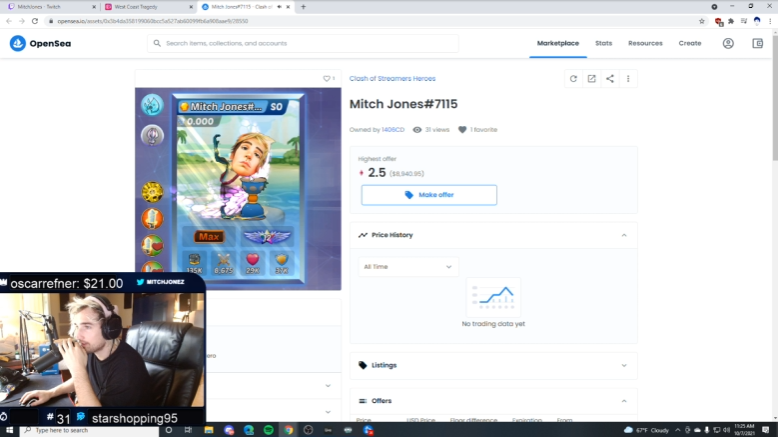Click the share icon for the NFT
The width and height of the screenshot is (778, 437).
click(610, 79)
